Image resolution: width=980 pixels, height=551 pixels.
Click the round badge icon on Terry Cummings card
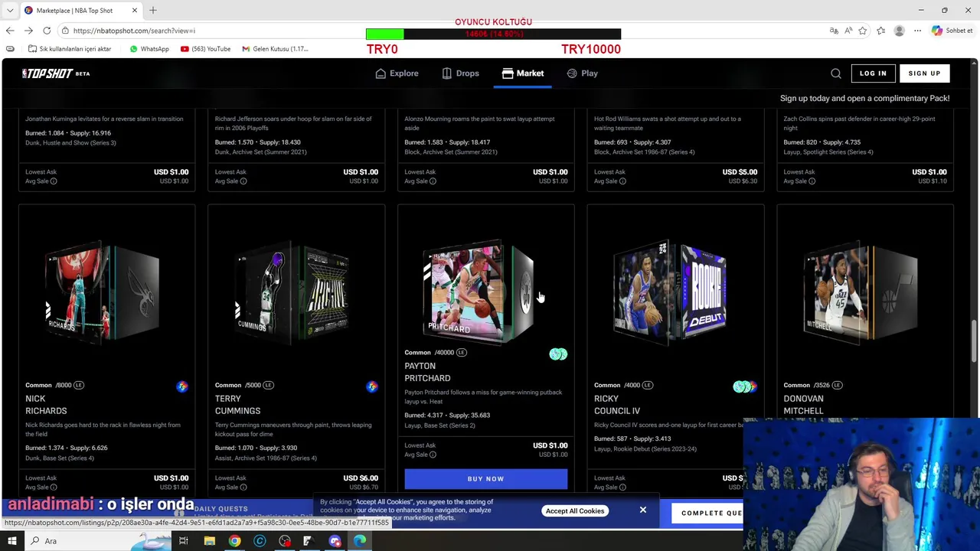coord(372,386)
